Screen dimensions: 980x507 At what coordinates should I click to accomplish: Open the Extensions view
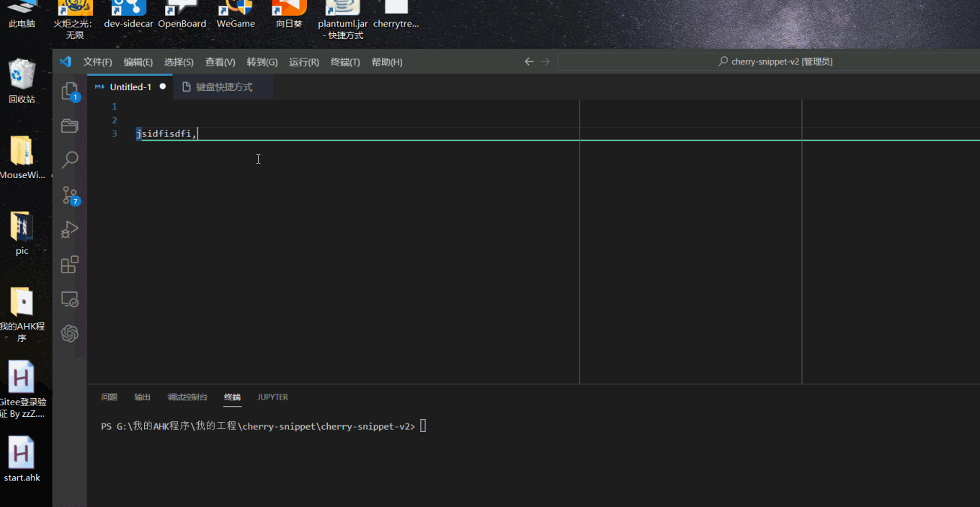pos(70,265)
